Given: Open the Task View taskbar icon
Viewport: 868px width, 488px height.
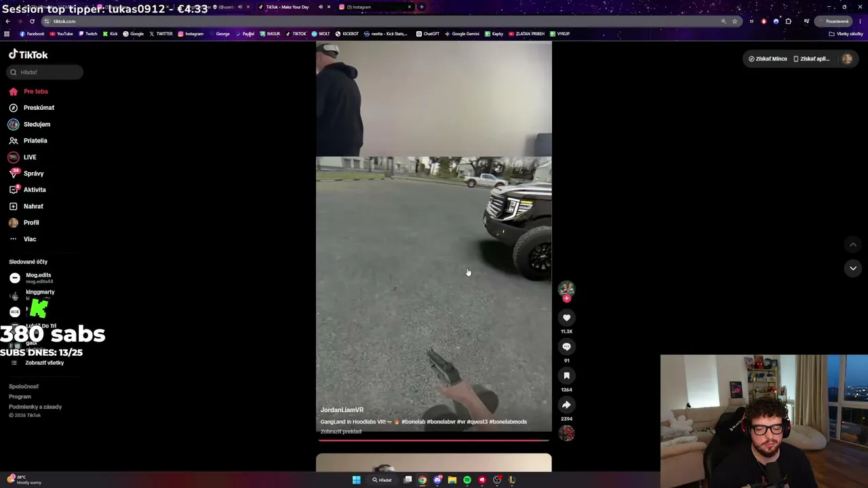Looking at the screenshot, I should 408,480.
